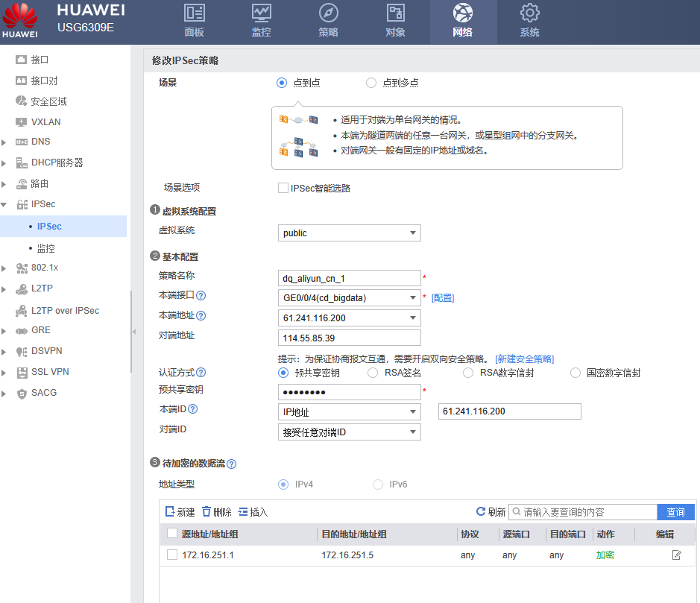700x603 pixels.
Task: Open 安全区域 in the sidebar
Action: (x=48, y=101)
